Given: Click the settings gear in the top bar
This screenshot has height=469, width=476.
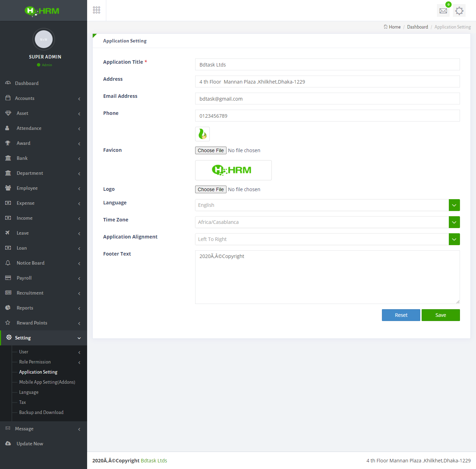Looking at the screenshot, I should tap(459, 10).
